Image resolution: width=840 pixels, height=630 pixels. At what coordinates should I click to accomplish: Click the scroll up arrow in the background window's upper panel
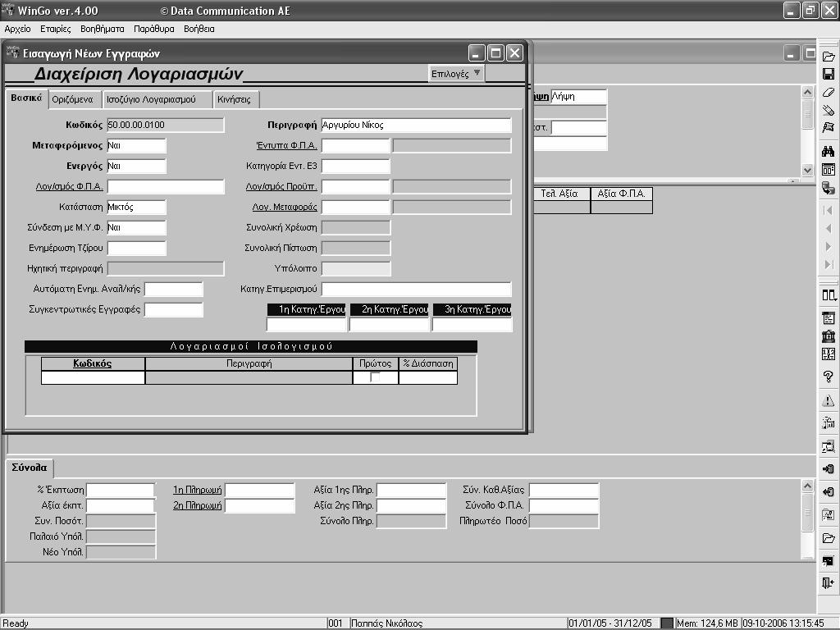click(x=807, y=92)
